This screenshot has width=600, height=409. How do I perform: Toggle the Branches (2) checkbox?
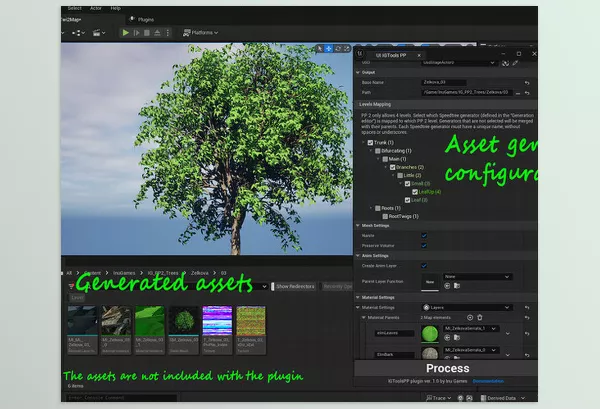393,167
